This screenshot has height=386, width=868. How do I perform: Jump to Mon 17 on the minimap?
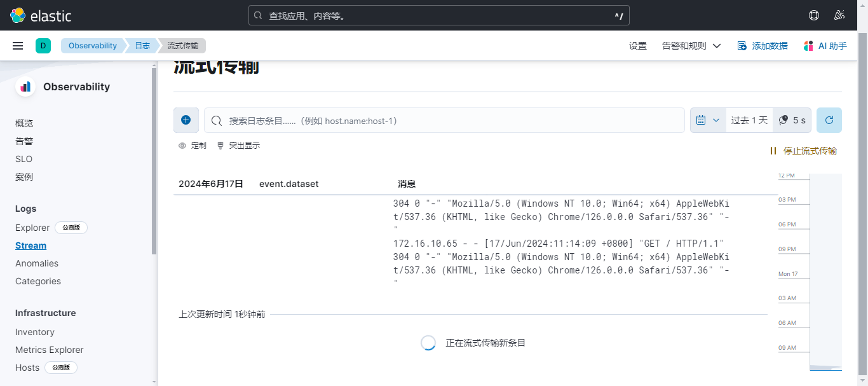788,274
